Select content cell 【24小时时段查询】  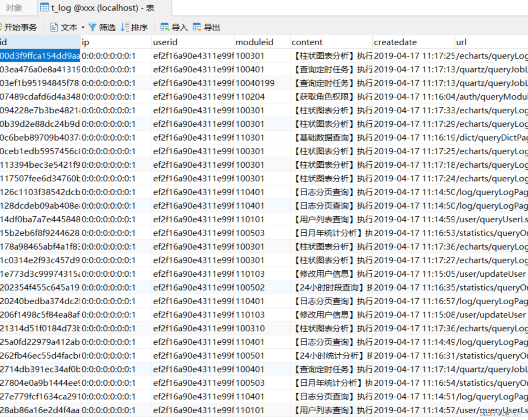332,288
